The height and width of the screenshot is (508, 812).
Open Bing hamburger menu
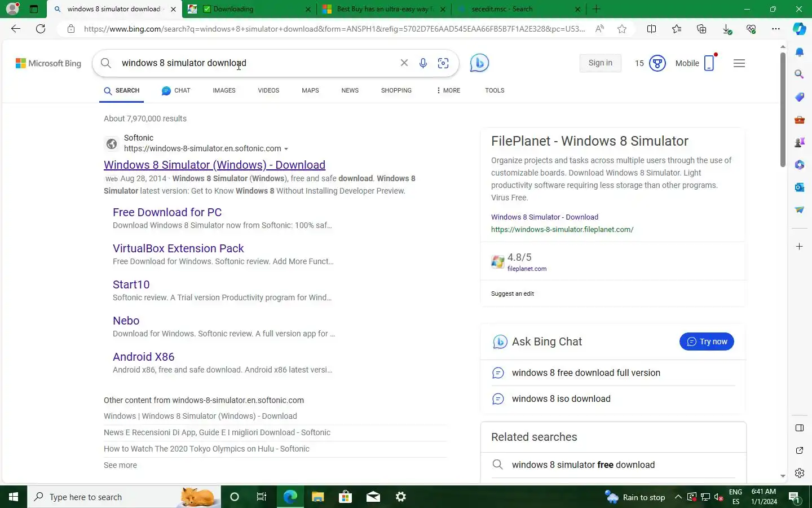739,63
